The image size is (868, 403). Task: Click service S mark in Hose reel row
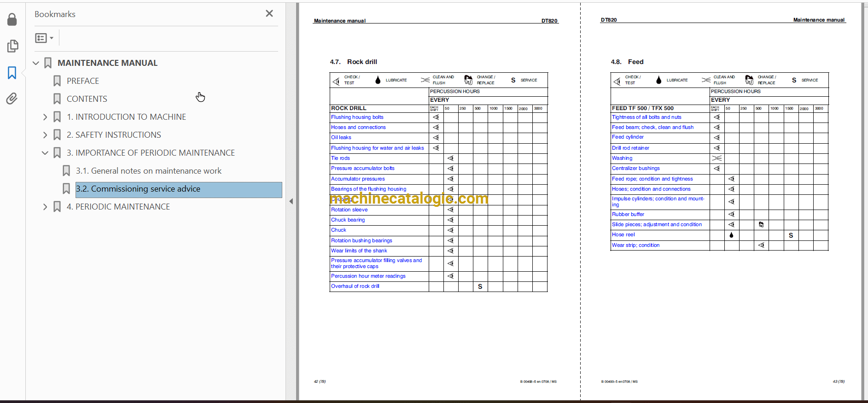coord(791,235)
